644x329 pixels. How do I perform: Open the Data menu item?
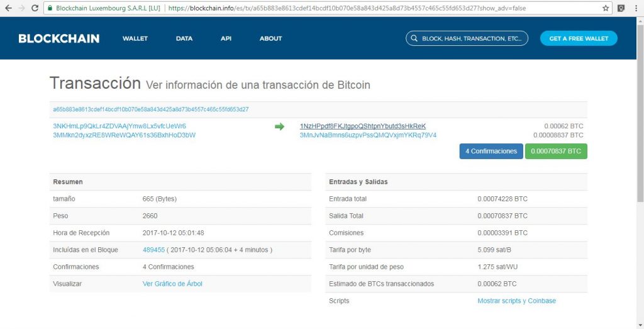(x=184, y=38)
